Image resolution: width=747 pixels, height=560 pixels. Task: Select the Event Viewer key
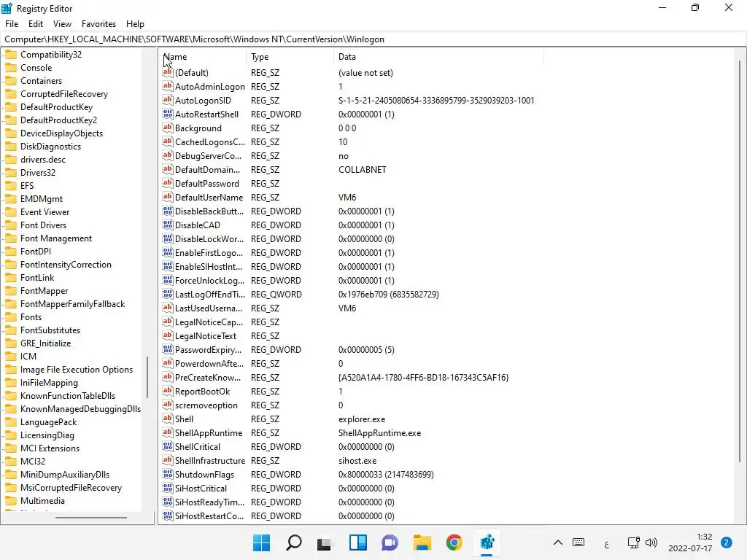click(44, 212)
